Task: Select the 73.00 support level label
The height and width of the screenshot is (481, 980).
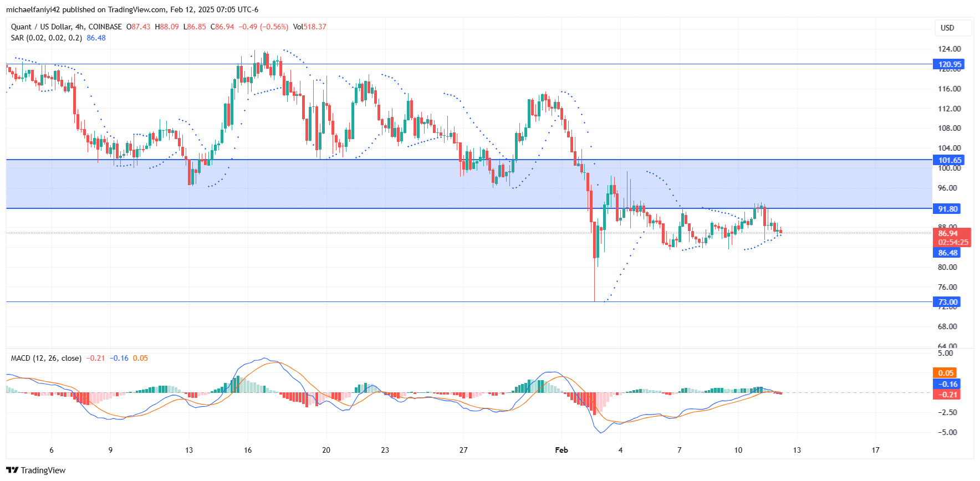Action: pos(947,302)
